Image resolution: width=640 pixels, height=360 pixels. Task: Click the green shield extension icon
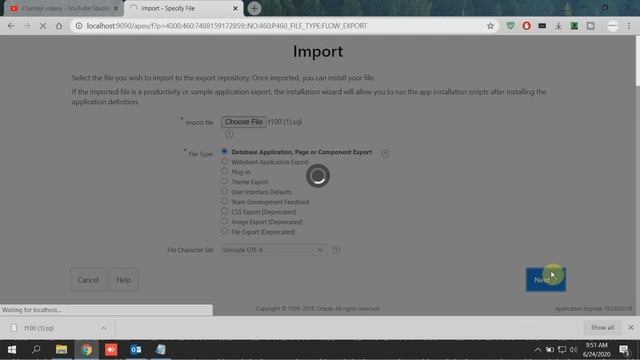510,26
